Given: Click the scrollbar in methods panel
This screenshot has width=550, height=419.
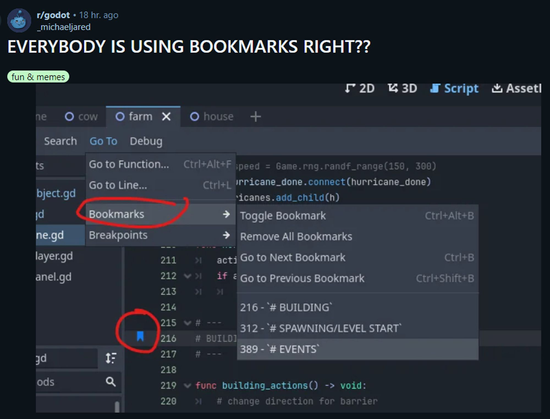Looking at the screenshot, I should [x=117, y=406].
